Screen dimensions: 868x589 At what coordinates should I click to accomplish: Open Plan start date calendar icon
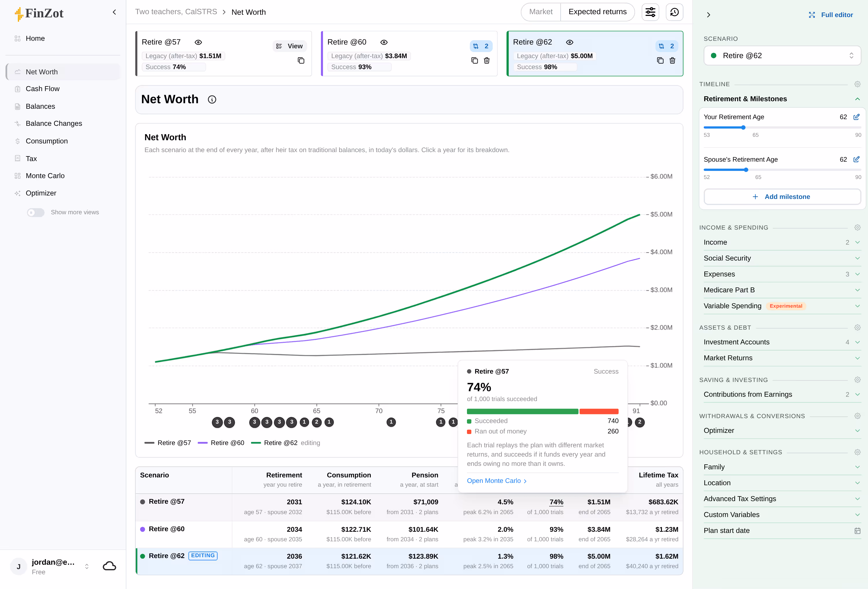tap(858, 531)
